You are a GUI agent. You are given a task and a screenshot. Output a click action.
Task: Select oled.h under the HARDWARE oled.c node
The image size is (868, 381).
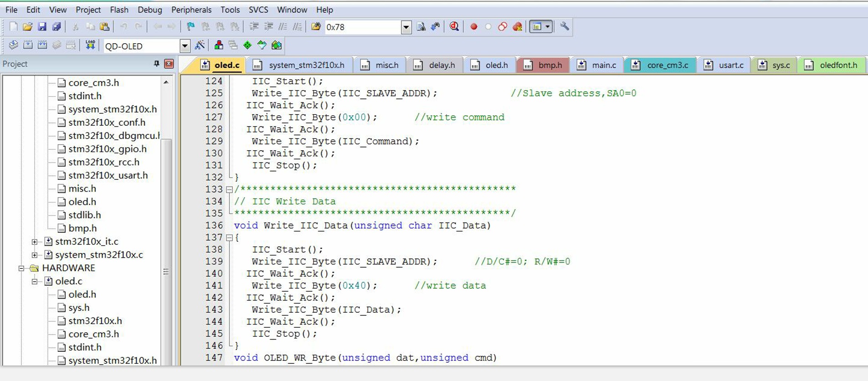(x=82, y=295)
